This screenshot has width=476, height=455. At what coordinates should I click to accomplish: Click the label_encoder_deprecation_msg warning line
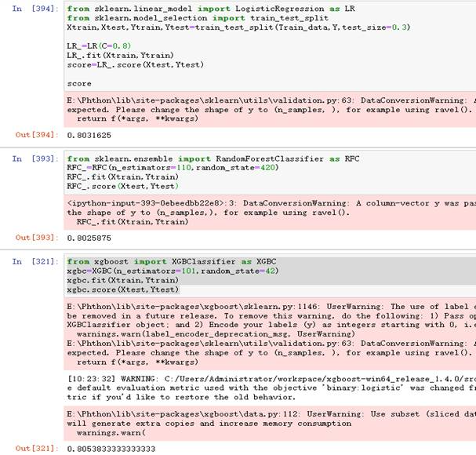tap(216, 334)
